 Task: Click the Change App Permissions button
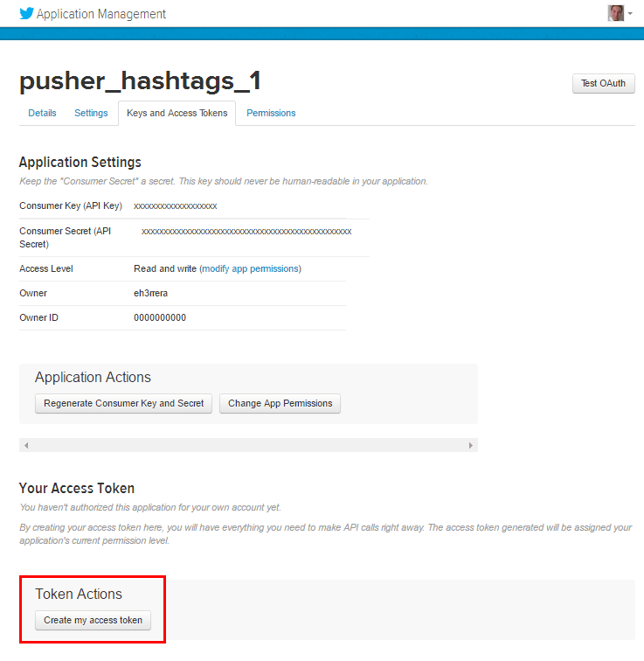point(280,403)
